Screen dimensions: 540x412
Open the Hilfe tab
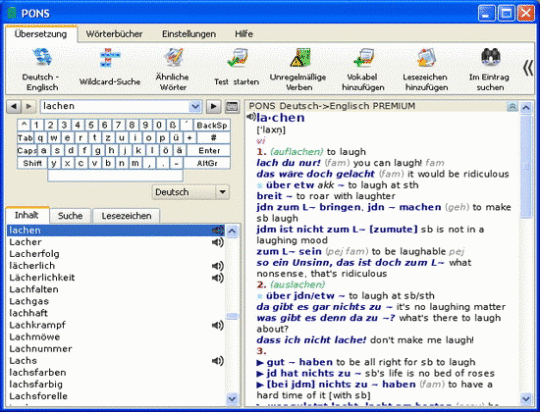pos(244,34)
